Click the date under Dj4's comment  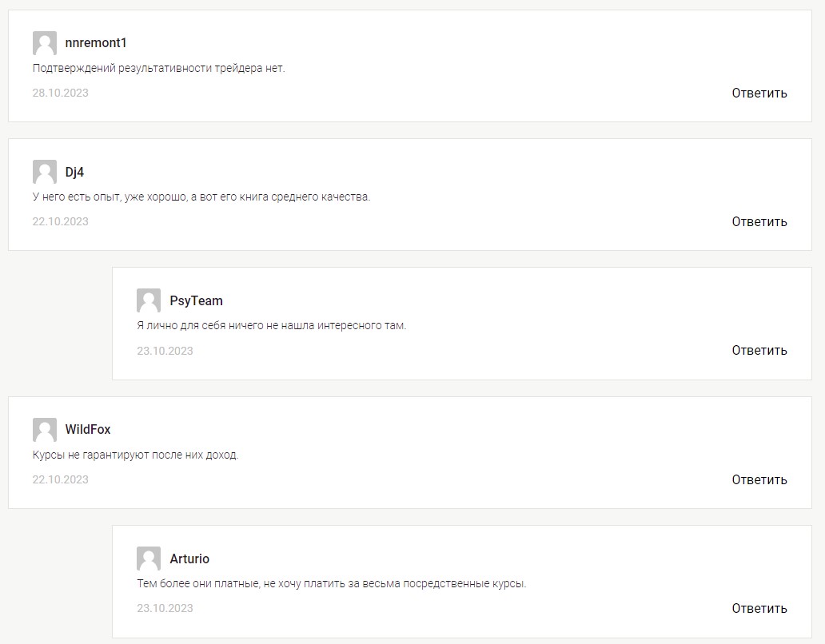(x=61, y=222)
